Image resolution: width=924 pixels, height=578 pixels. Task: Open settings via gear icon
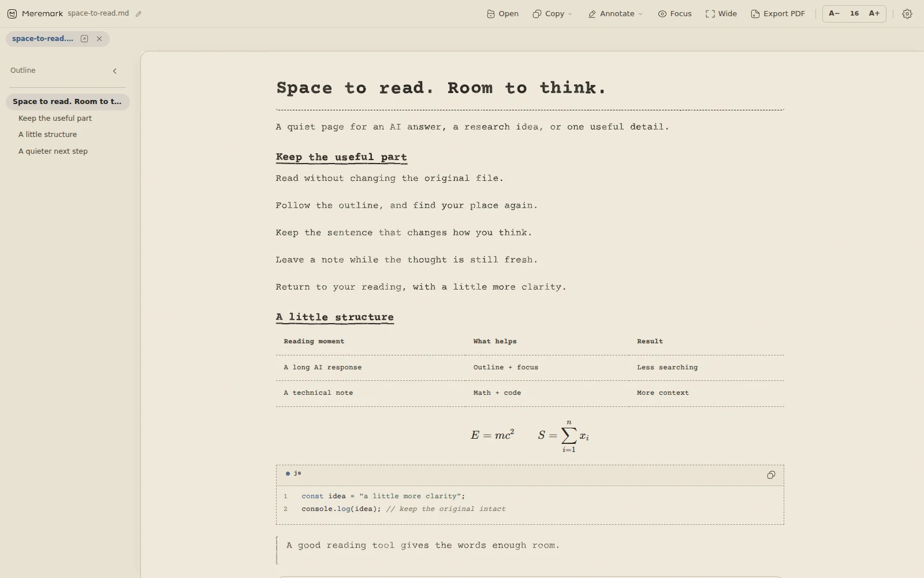tap(907, 14)
